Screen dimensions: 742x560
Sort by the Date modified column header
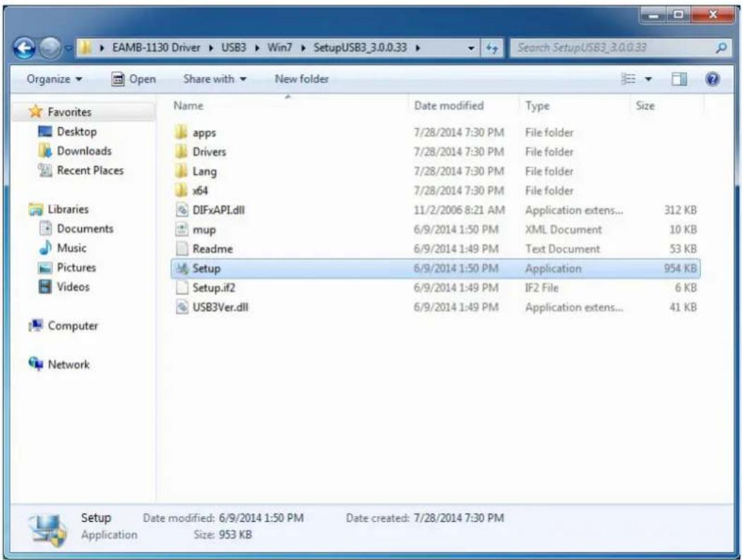[x=448, y=106]
